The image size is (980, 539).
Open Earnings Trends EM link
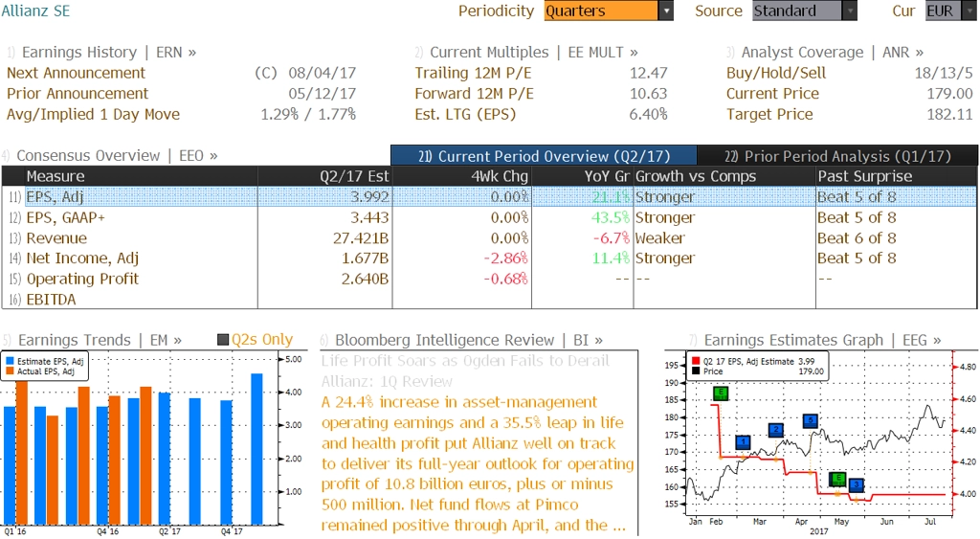(100, 340)
